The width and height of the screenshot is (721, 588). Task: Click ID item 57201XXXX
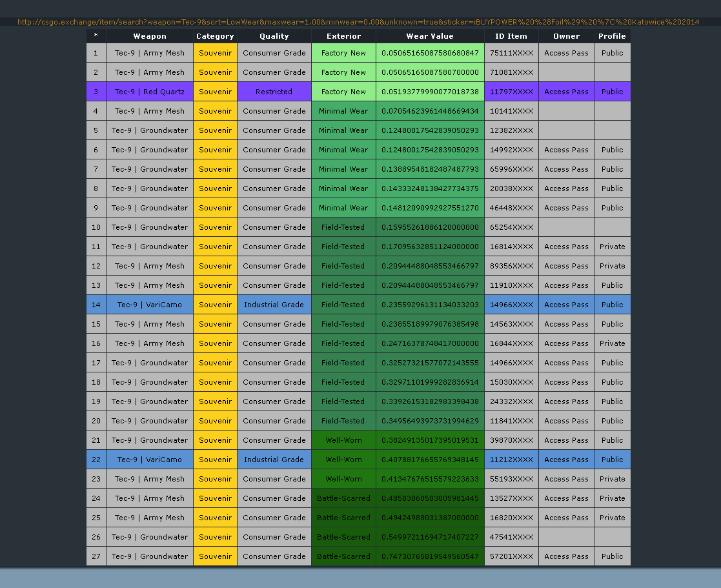511,556
